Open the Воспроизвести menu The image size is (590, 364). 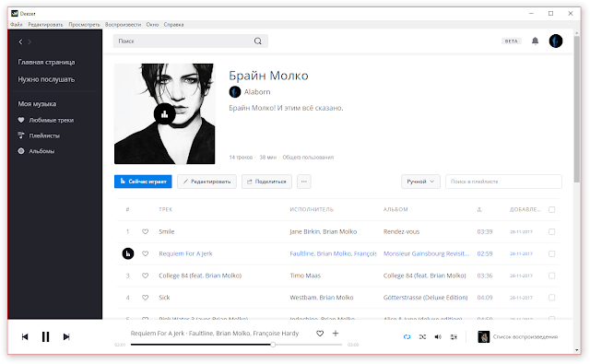pyautogui.click(x=123, y=25)
